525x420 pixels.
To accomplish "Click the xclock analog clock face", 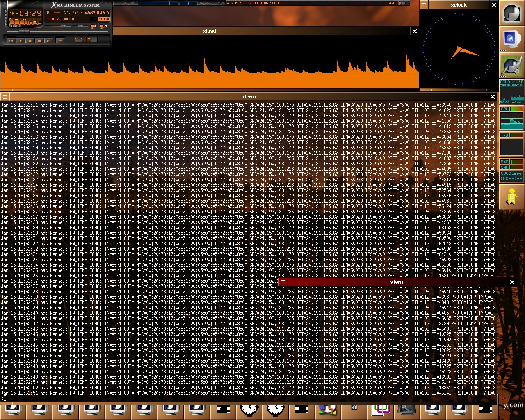I will (x=459, y=49).
